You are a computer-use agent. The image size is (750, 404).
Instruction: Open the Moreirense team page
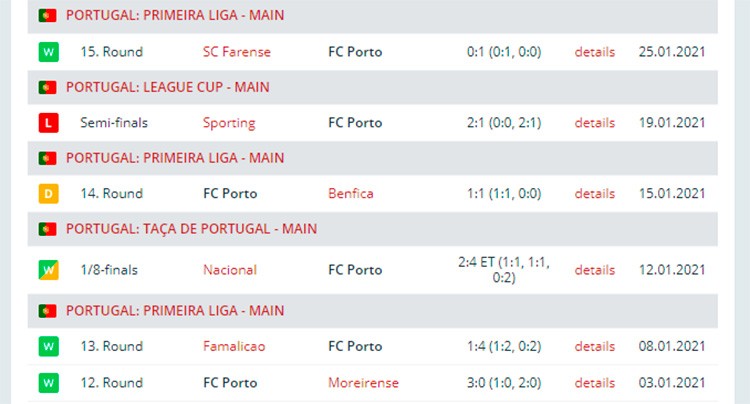pyautogui.click(x=363, y=382)
